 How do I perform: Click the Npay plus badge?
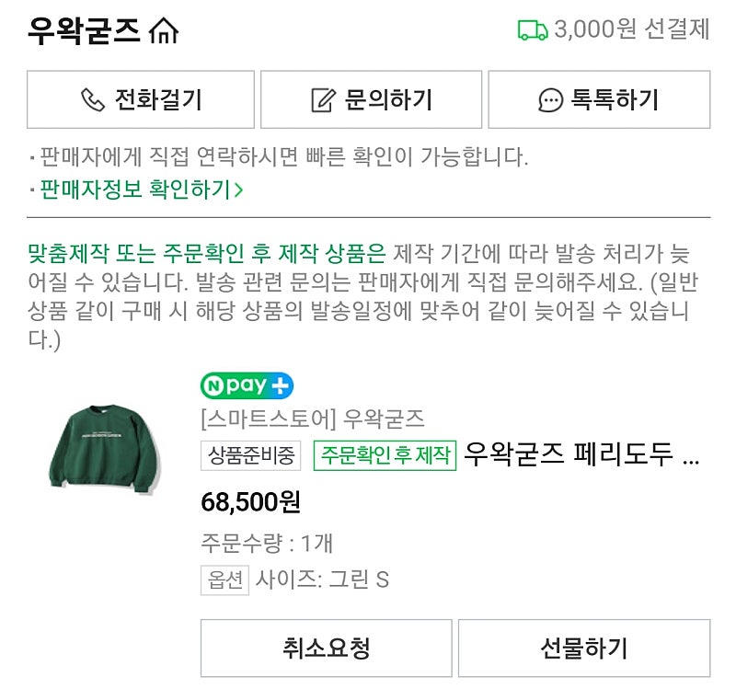point(247,386)
